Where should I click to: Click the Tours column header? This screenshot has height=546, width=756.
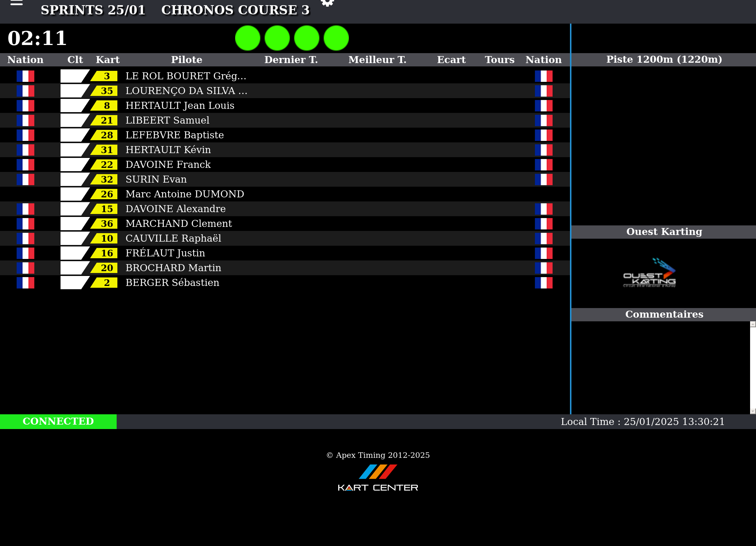499,60
